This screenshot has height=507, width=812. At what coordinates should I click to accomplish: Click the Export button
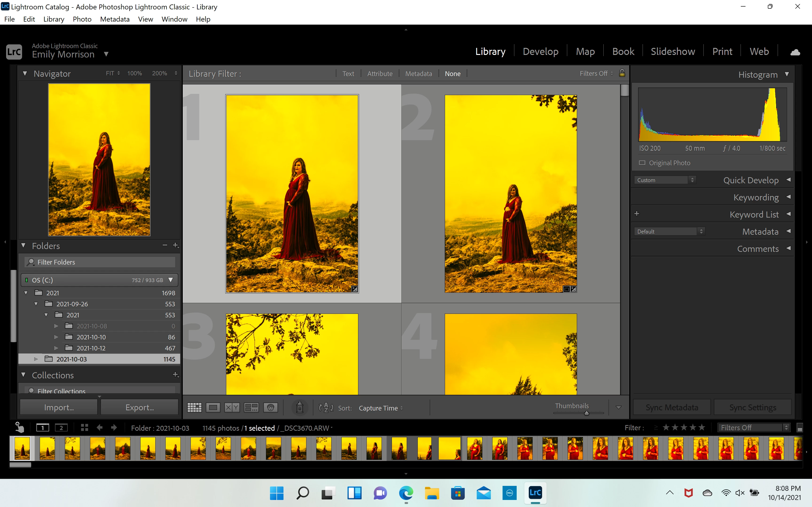point(140,407)
